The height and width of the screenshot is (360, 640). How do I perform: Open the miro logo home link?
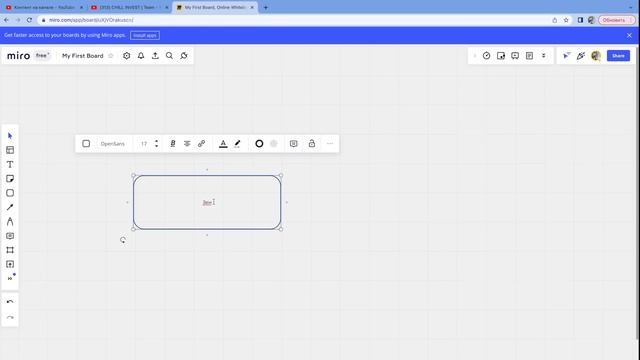(x=18, y=56)
